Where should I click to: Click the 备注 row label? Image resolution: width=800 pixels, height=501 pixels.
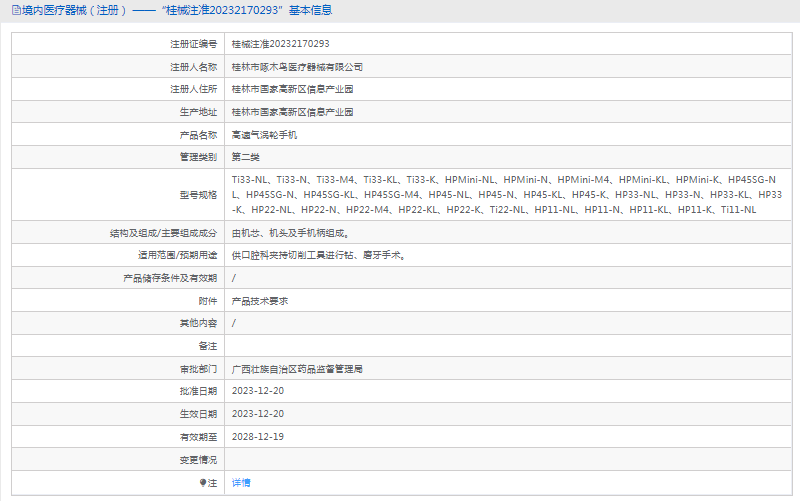point(208,346)
